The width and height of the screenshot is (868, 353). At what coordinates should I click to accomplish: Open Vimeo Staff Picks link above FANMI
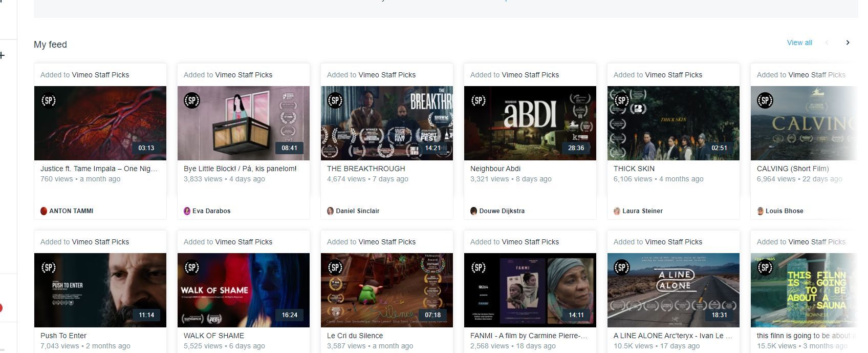click(x=530, y=242)
